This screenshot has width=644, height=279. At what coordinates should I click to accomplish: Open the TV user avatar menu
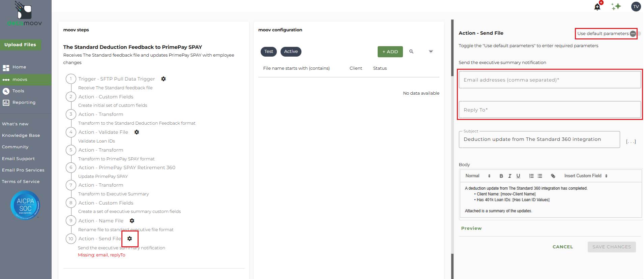pyautogui.click(x=636, y=6)
